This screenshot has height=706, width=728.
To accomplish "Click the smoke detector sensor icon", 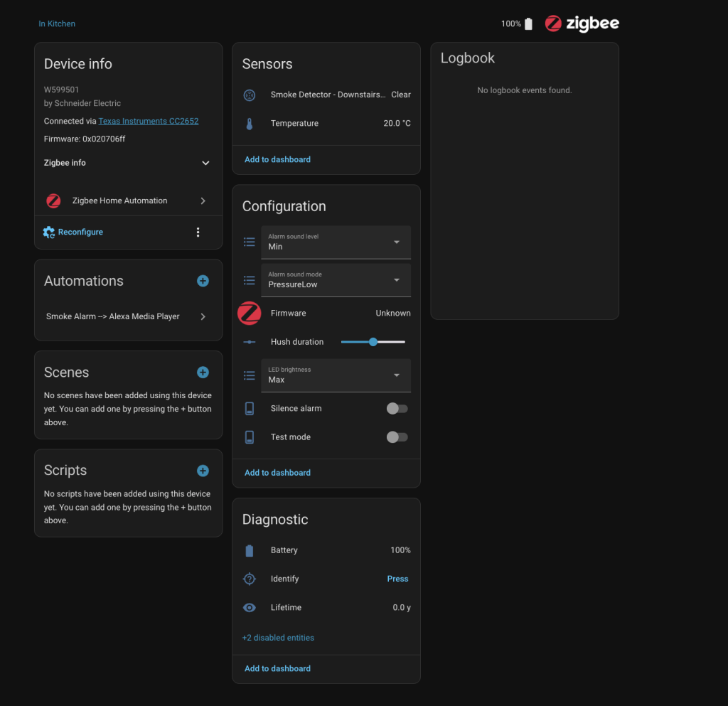I will 250,95.
